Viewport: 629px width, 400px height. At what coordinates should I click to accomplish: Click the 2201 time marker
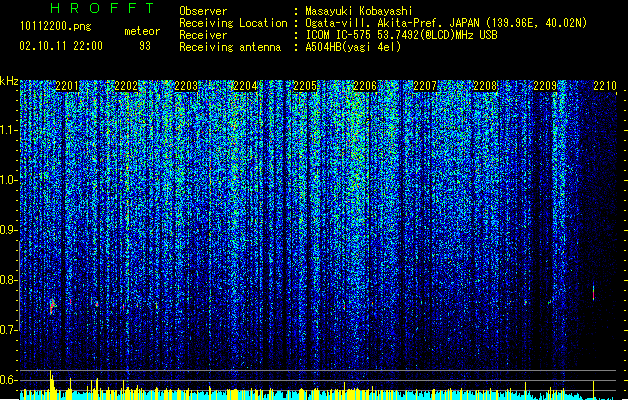[67, 86]
